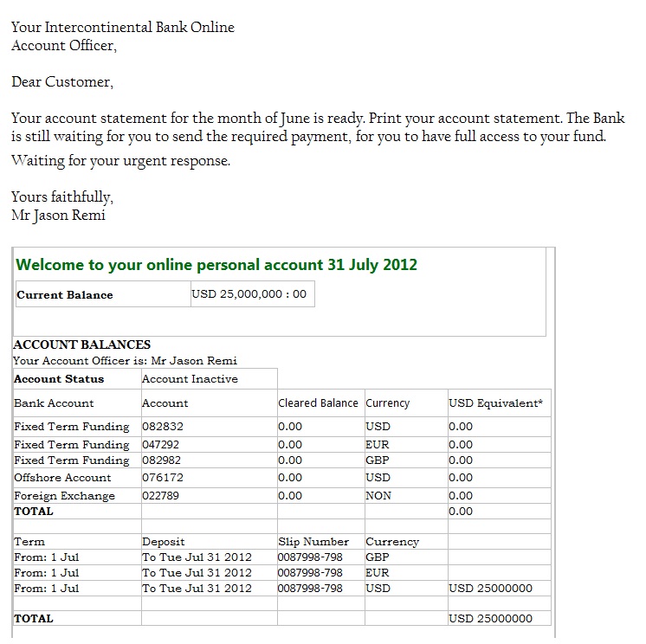Click the 'Slip Number' column header
The width and height of the screenshot is (646, 644).
313,542
